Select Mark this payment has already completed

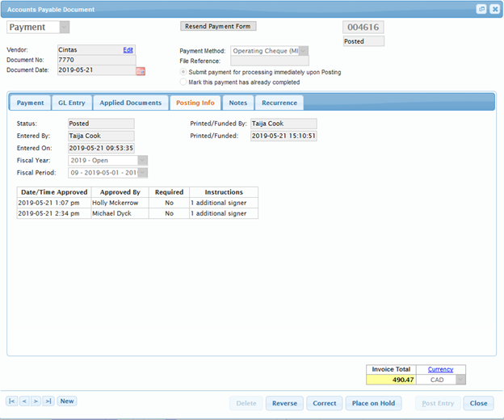click(x=183, y=82)
